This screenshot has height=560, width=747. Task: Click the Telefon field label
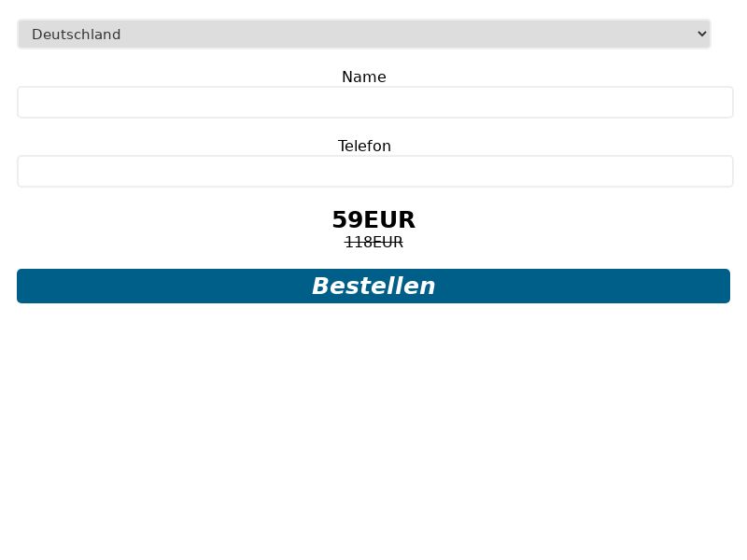tap(364, 147)
